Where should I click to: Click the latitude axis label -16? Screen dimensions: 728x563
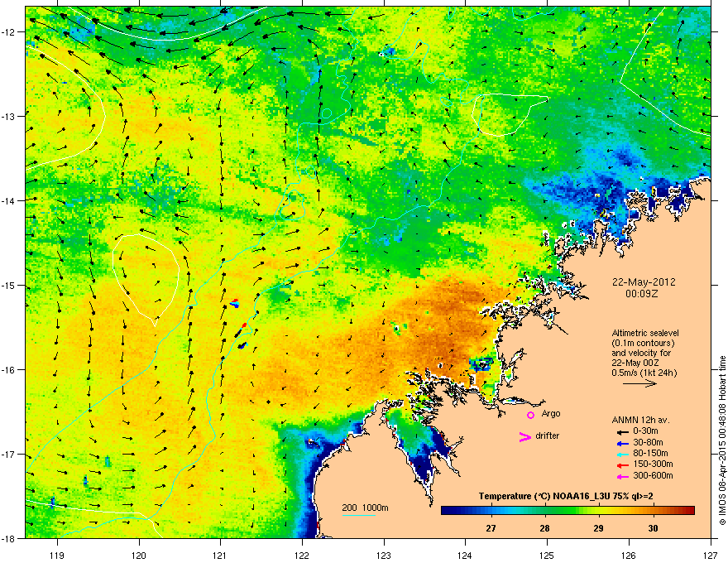click(8, 370)
